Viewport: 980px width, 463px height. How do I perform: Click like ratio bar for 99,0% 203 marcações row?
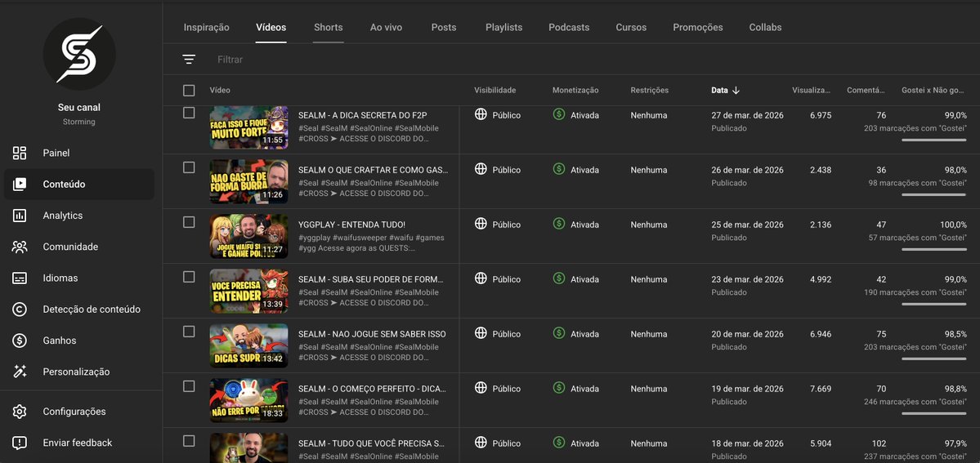click(x=933, y=140)
